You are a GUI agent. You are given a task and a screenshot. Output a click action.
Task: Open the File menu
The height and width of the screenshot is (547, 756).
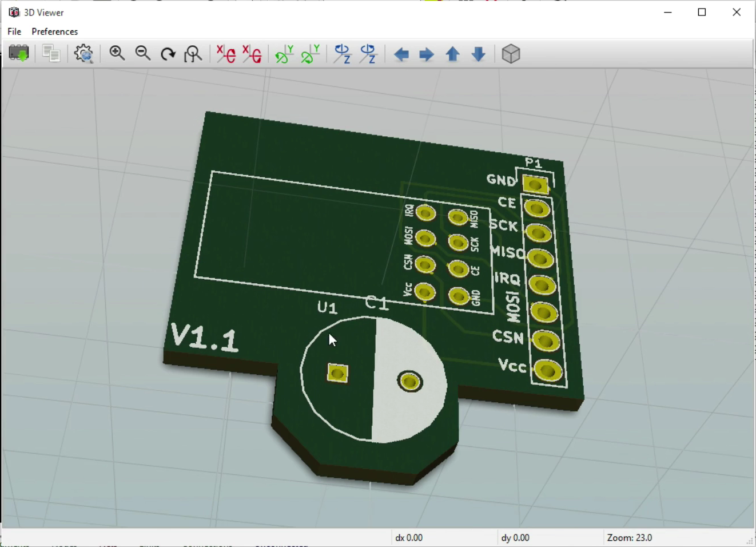[13, 31]
